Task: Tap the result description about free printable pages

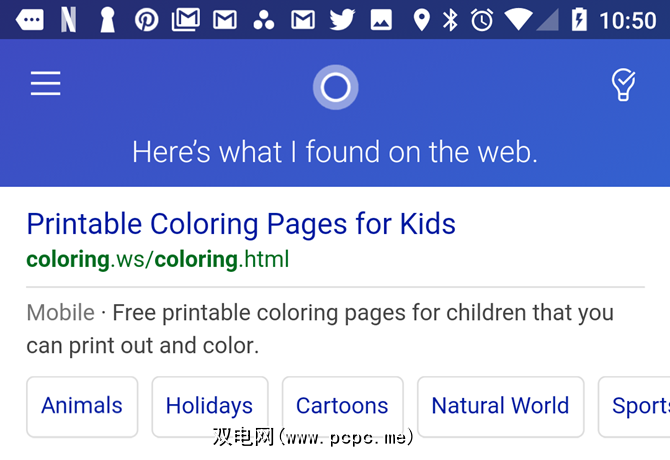Action: point(320,329)
